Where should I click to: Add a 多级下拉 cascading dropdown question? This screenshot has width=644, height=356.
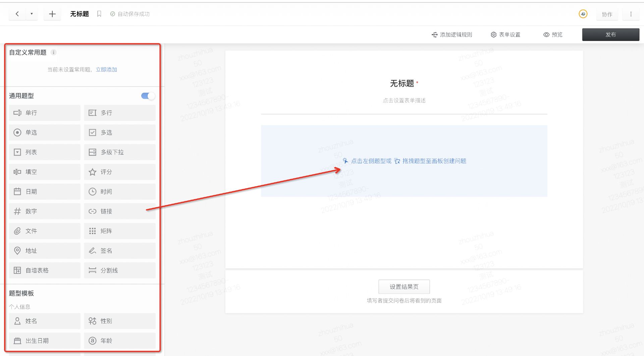(x=120, y=152)
